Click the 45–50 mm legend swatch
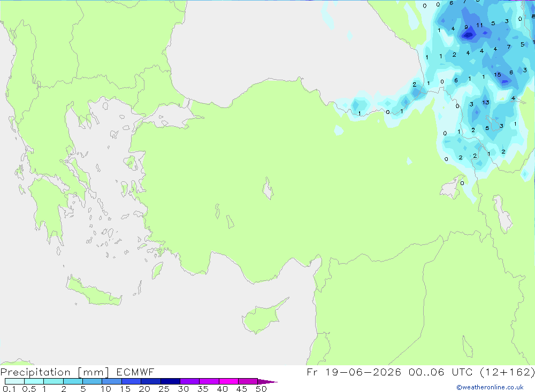This screenshot has height=392, width=535. coord(248,381)
